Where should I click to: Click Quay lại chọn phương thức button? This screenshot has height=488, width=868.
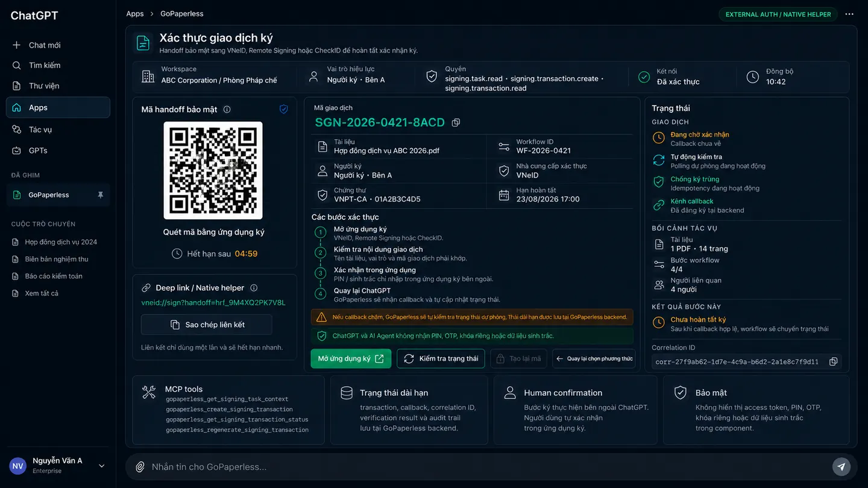(x=594, y=358)
